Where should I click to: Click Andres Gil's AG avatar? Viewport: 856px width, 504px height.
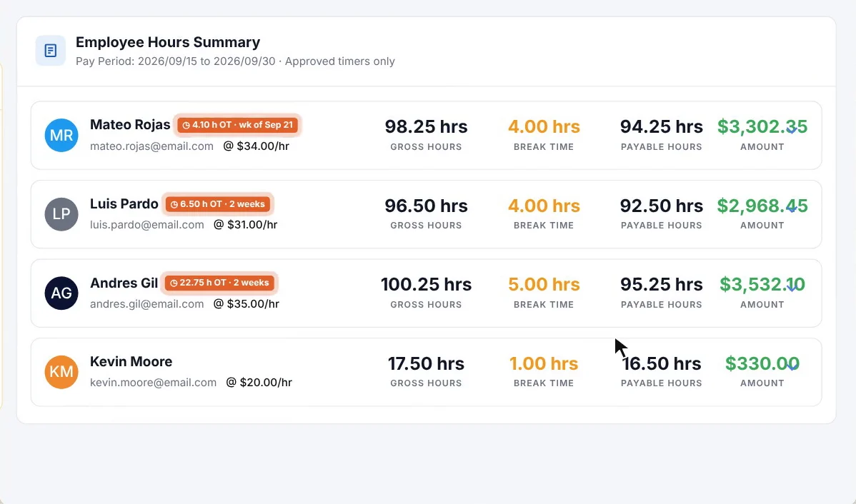click(x=61, y=293)
